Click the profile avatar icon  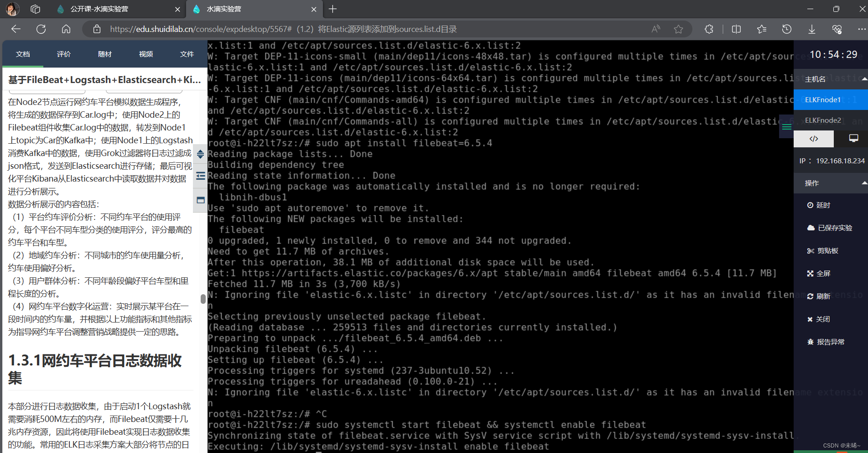pyautogui.click(x=12, y=9)
